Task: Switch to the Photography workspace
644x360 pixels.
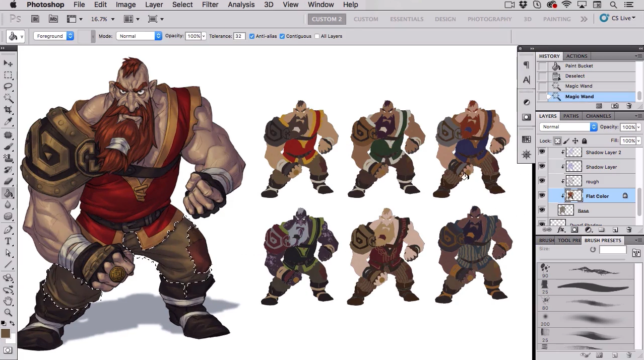Action: coord(489,19)
